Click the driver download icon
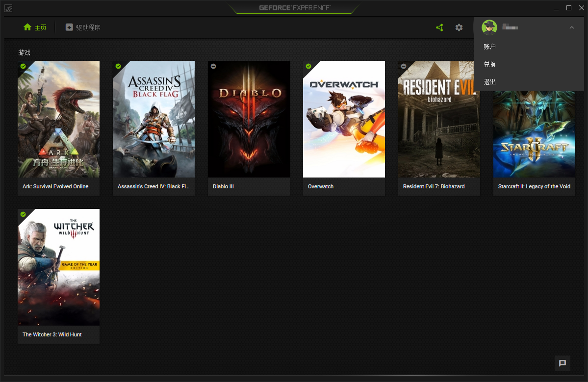 [69, 27]
